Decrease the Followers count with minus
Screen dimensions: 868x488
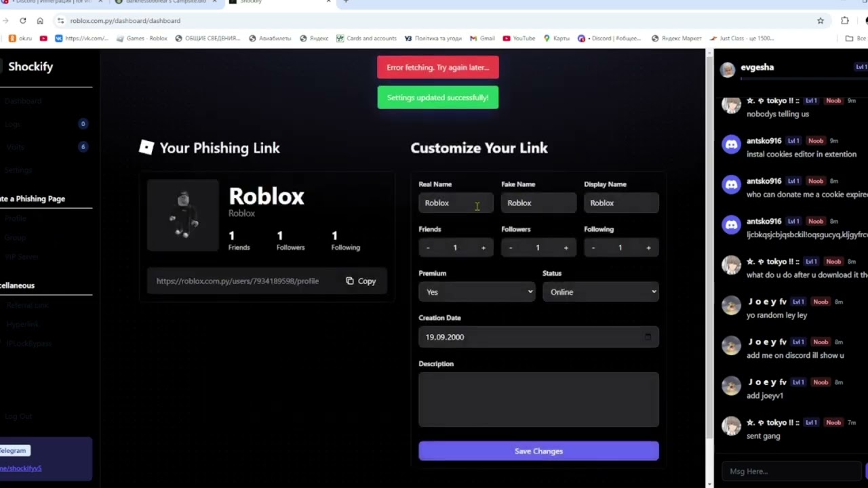[511, 248]
